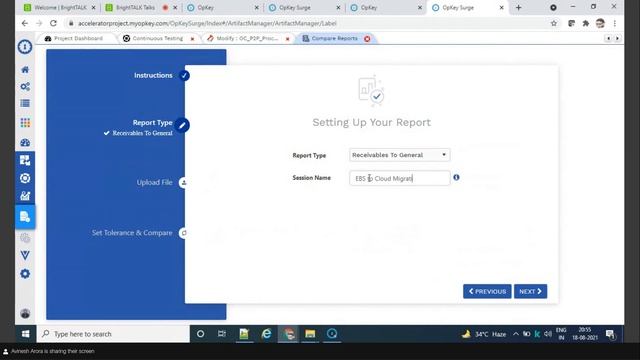The height and width of the screenshot is (360, 640).
Task: Select the Compare Reports tab
Action: [x=330, y=38]
